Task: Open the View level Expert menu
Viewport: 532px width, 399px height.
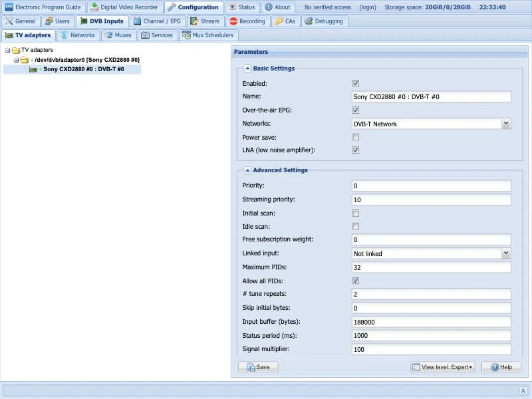Action: tap(443, 367)
